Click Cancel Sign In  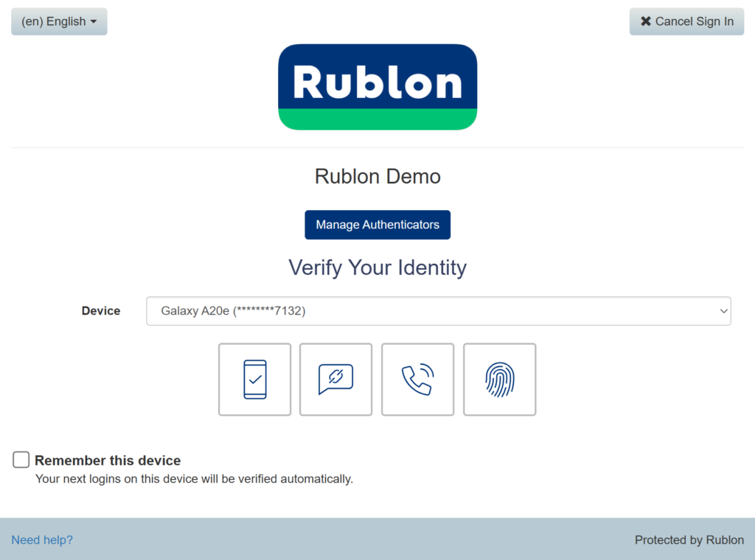pyautogui.click(x=686, y=21)
